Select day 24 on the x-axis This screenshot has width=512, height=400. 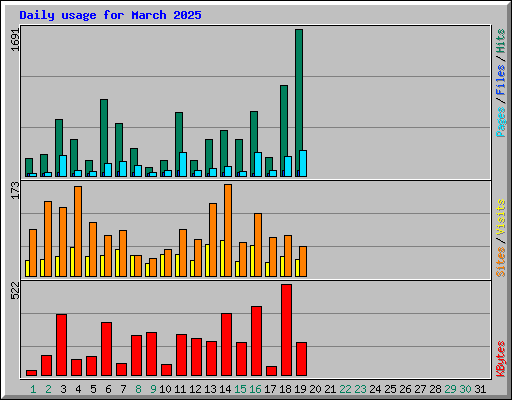pos(375,389)
